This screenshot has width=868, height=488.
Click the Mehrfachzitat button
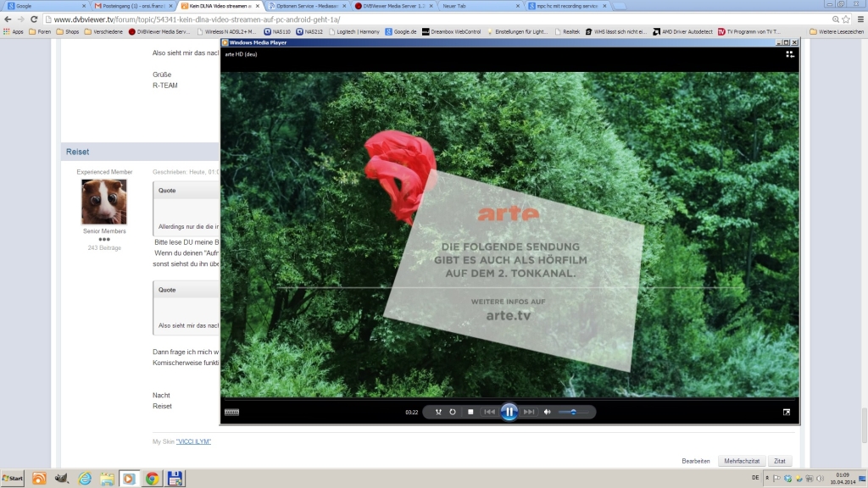[x=742, y=461]
